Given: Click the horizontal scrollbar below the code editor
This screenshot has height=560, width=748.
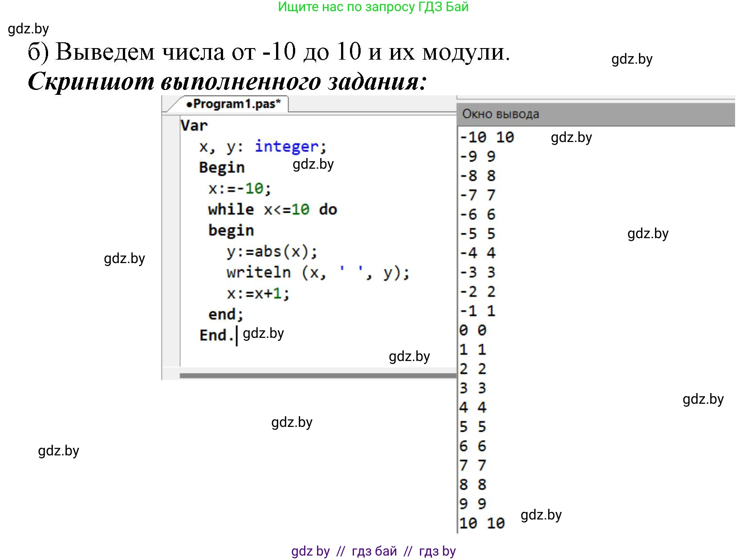Looking at the screenshot, I should coord(318,376).
